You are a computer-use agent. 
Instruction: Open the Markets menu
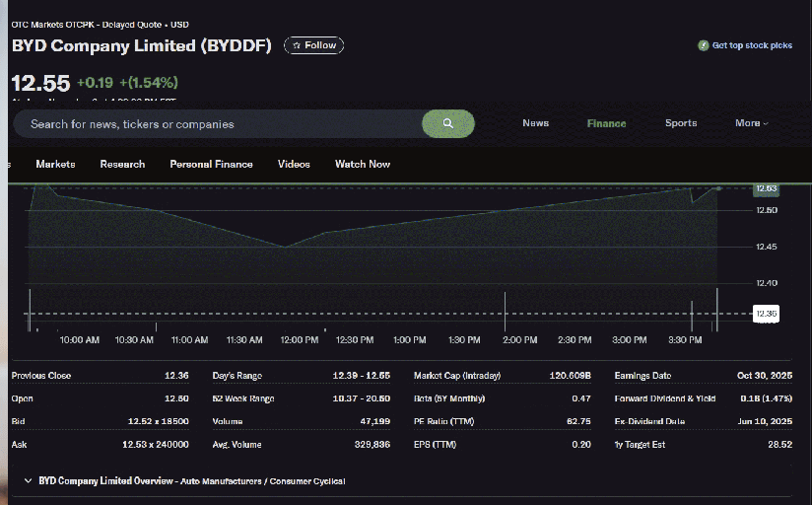(x=55, y=164)
